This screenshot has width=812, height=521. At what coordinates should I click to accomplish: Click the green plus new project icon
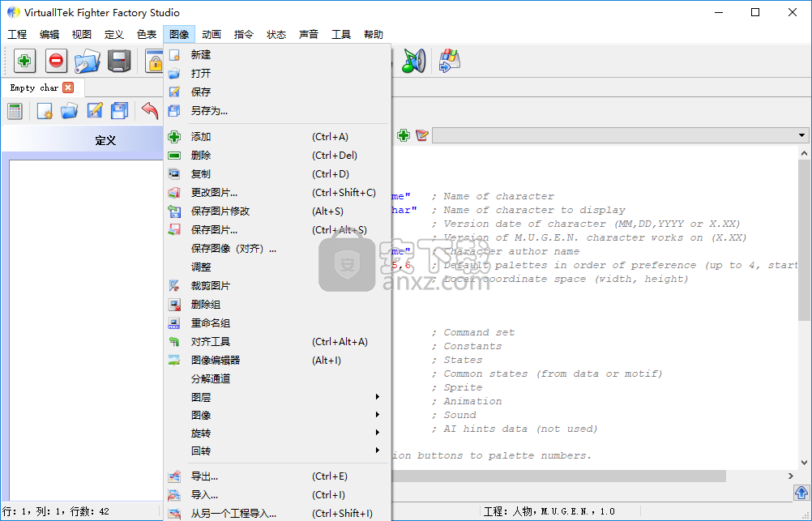click(24, 61)
